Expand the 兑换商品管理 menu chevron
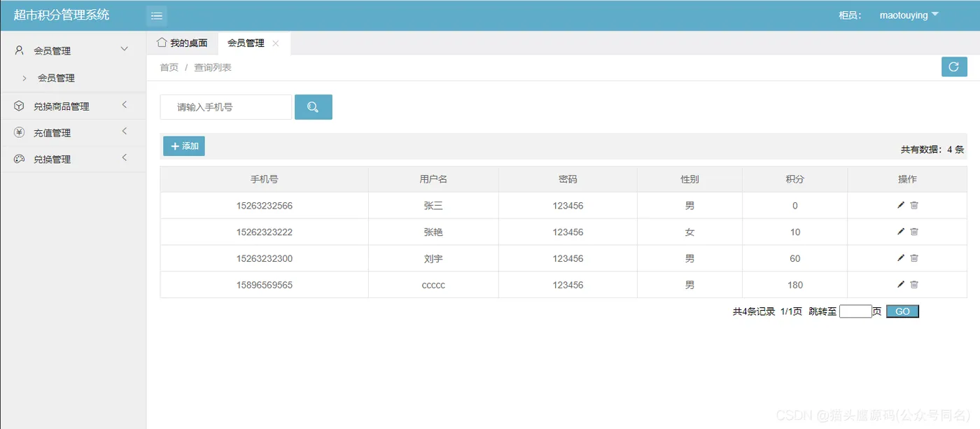Screen dimensions: 980x429 [x=125, y=105]
